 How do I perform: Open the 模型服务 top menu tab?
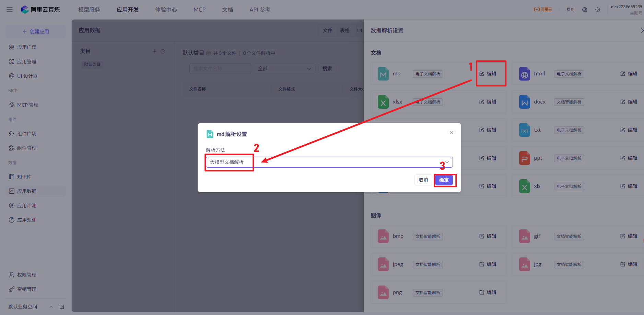point(89,10)
